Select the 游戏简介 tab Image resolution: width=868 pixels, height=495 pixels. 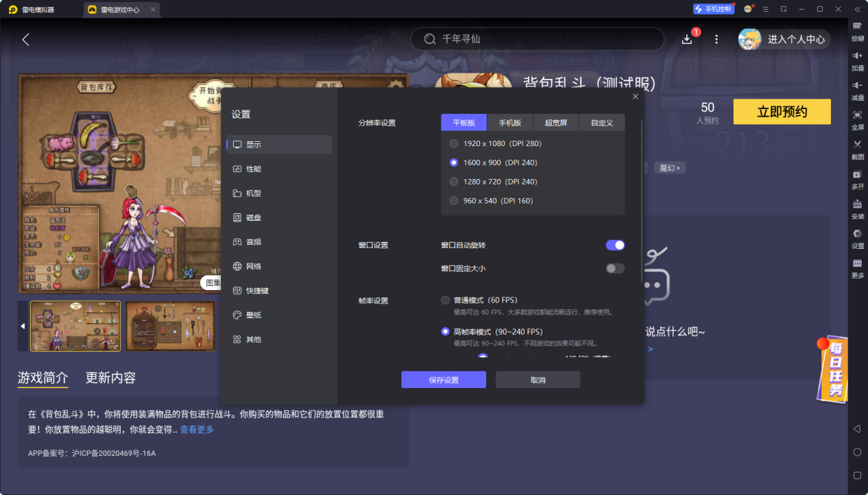pyautogui.click(x=43, y=378)
